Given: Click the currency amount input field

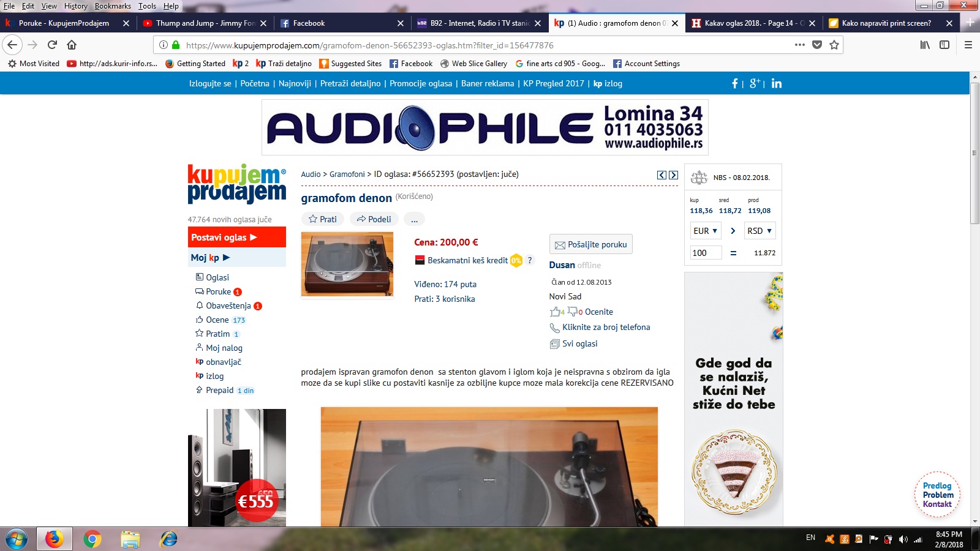Looking at the screenshot, I should pyautogui.click(x=706, y=253).
